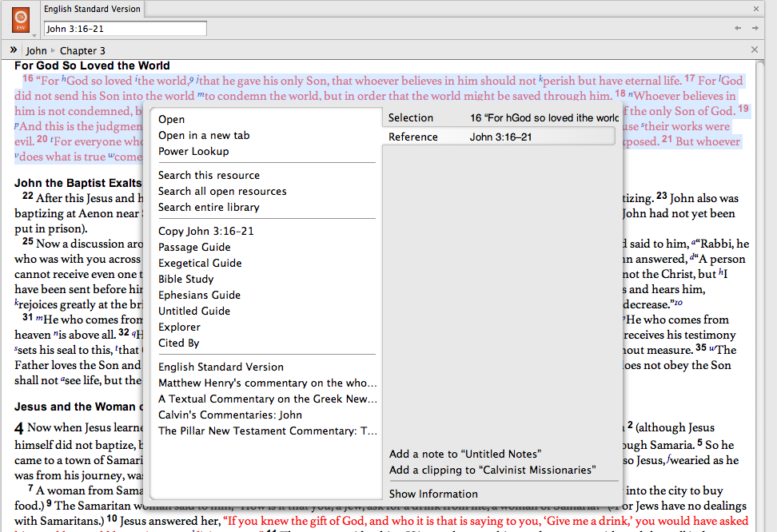Select Power Lookup menu item
This screenshot has width=777, height=532.
click(x=193, y=151)
